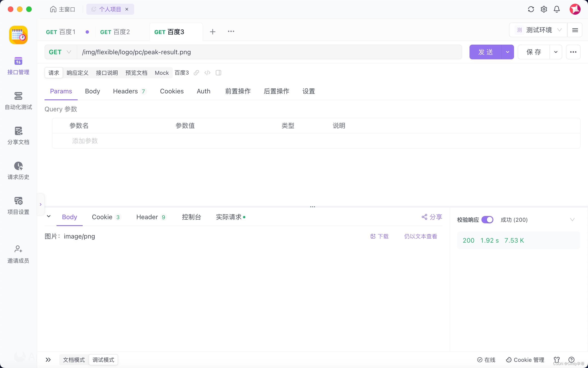
Task: Close the 个人项目 tab
Action: point(127,9)
